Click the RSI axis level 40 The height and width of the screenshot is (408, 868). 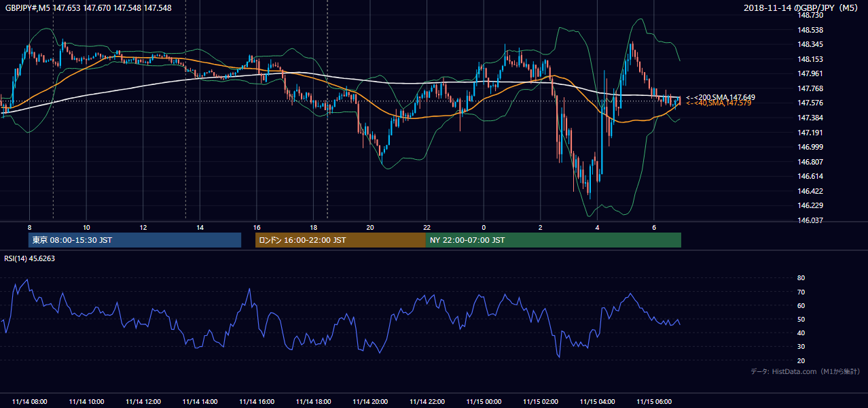click(801, 333)
